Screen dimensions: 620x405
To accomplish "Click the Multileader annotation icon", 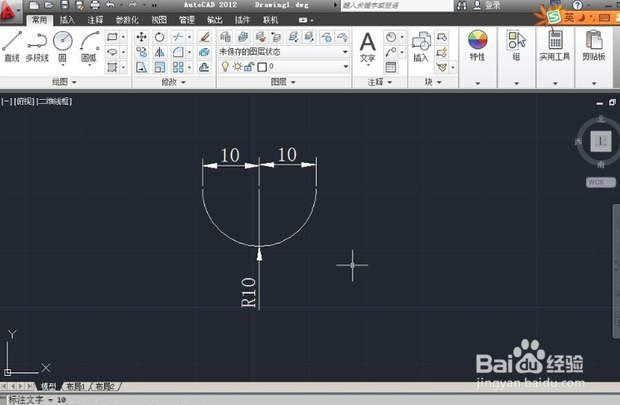I will (391, 52).
